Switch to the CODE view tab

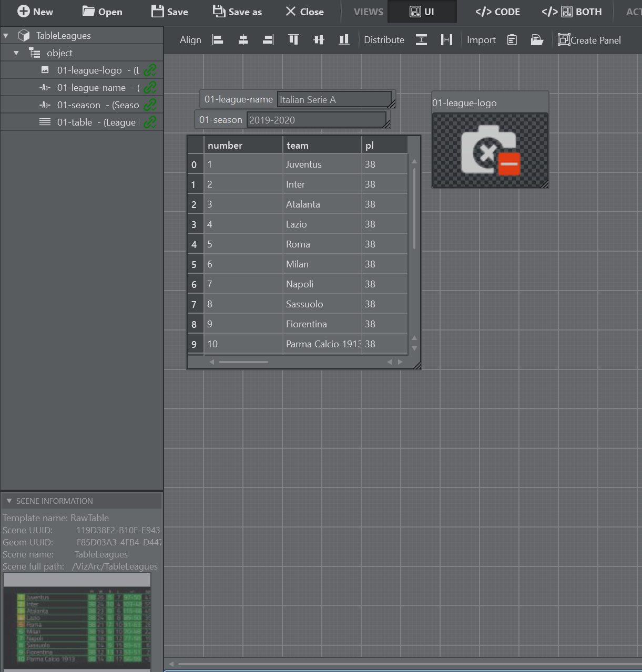[x=497, y=12]
